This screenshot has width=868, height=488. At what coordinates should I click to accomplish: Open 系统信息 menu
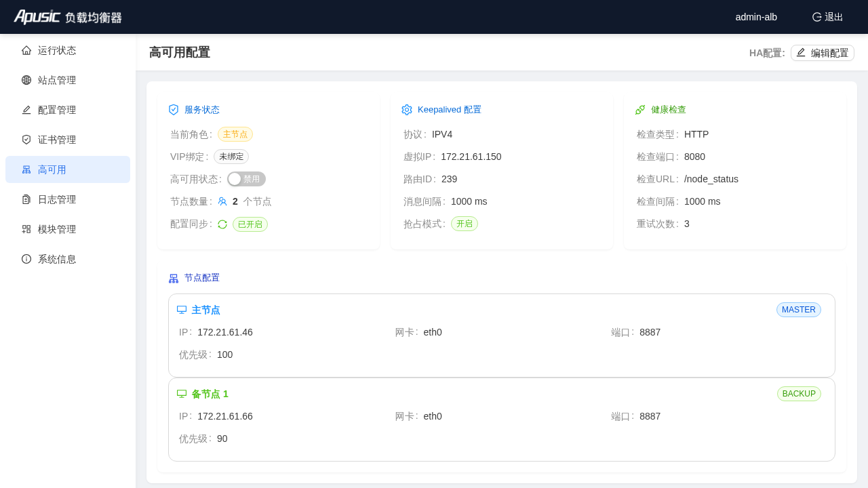pyautogui.click(x=68, y=259)
